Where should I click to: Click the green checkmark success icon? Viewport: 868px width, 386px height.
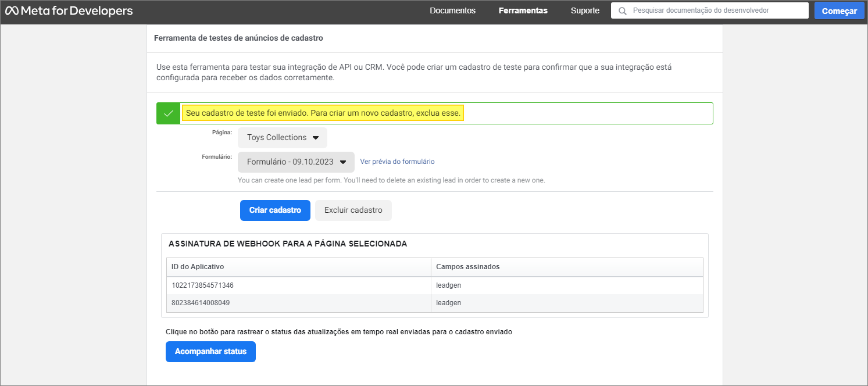pyautogui.click(x=168, y=113)
